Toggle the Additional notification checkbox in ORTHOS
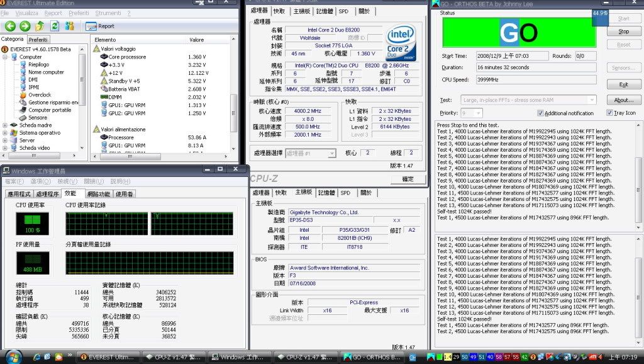This screenshot has width=644, height=364. (x=540, y=113)
